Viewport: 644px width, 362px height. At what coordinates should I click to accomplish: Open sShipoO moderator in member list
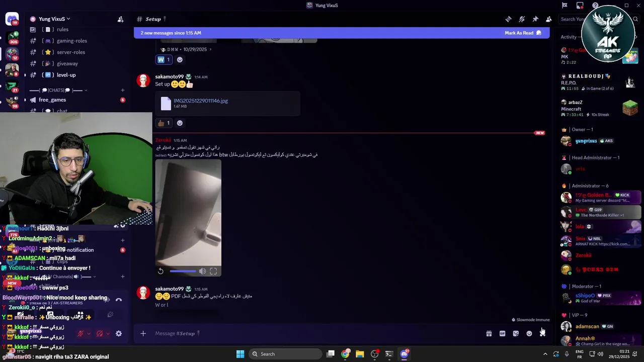pos(601,298)
